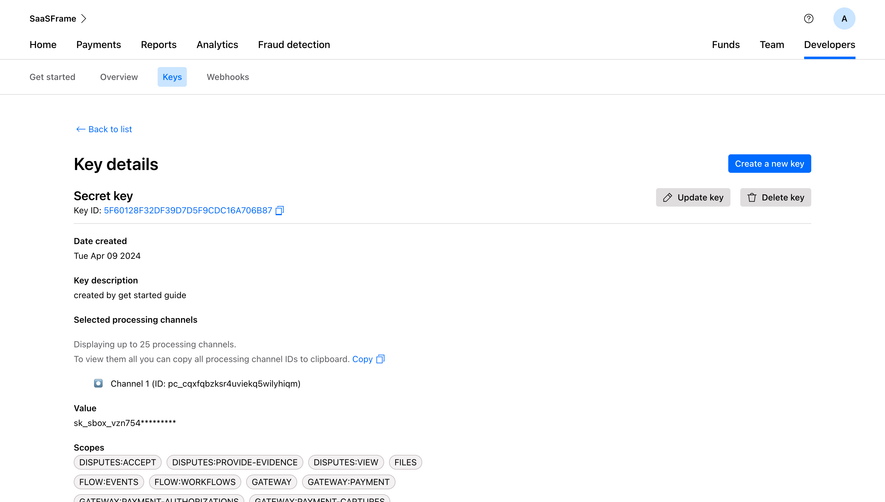Click the Secret key heading
Screen dimensions: 885x502
point(103,196)
